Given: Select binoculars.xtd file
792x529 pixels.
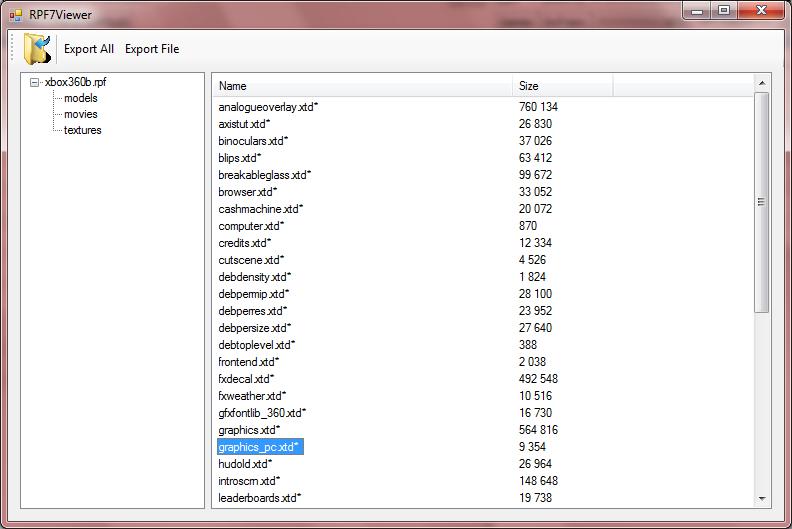Looking at the screenshot, I should pos(253,141).
